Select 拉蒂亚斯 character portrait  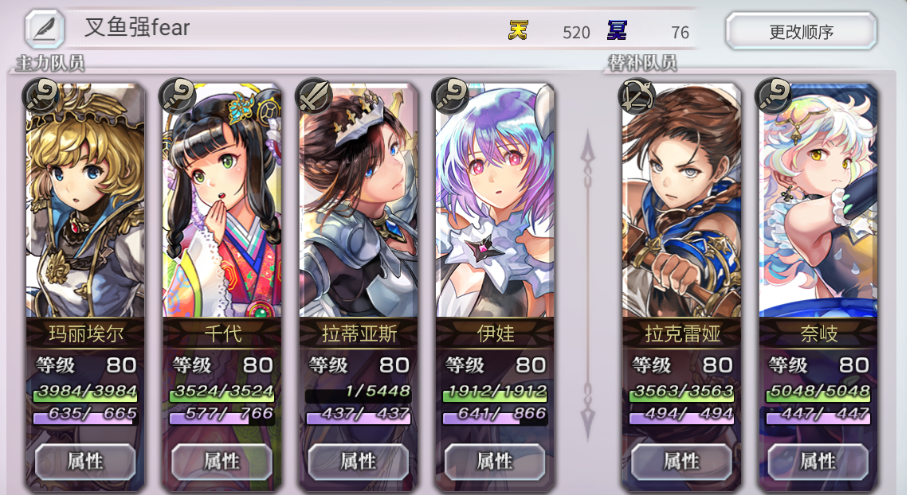click(358, 200)
